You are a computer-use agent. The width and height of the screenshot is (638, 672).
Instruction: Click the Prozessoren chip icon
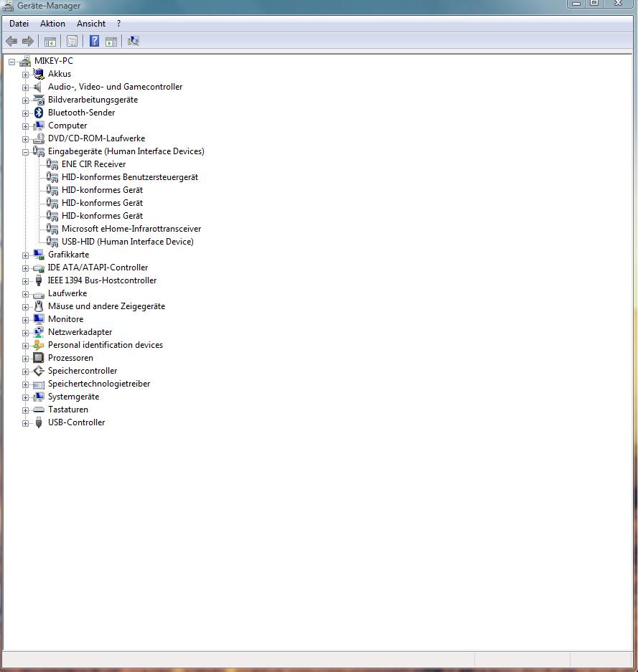tap(39, 358)
